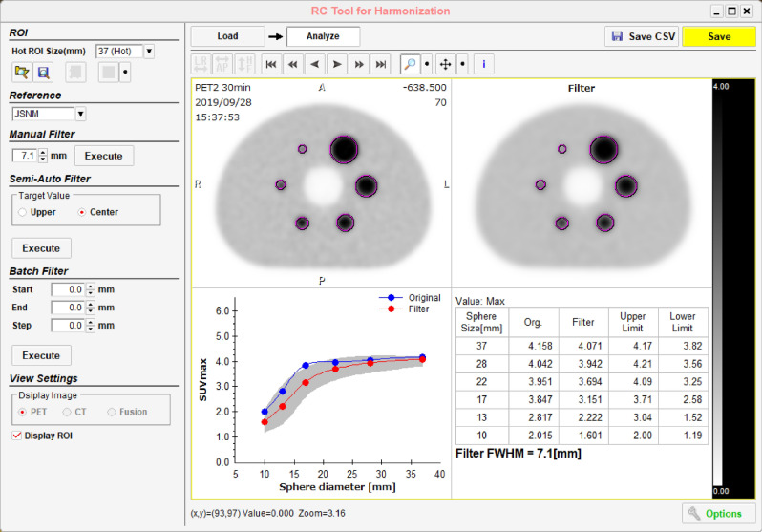Click Batch Filter Step field
The image size is (762, 532).
coord(69,326)
